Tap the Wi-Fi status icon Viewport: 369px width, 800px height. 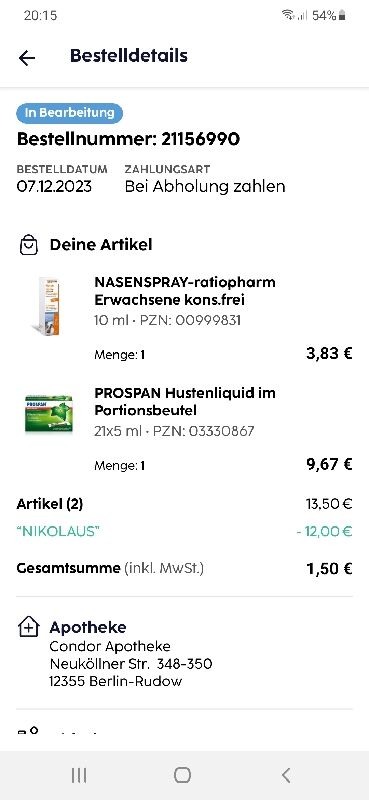(288, 15)
